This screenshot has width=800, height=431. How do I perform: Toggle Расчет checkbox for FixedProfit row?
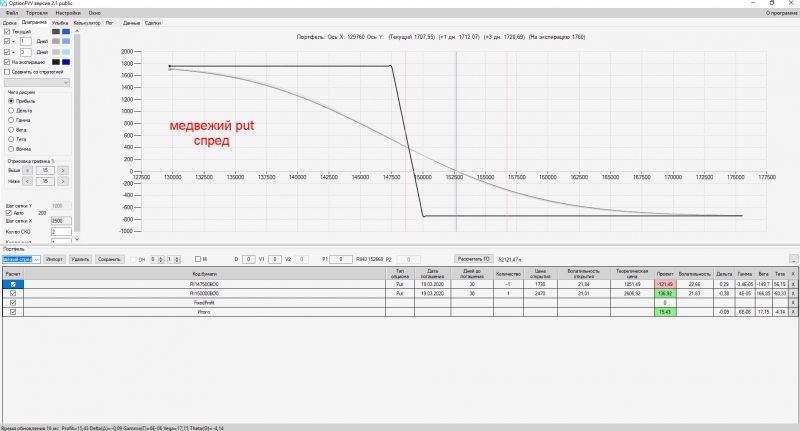point(13,302)
